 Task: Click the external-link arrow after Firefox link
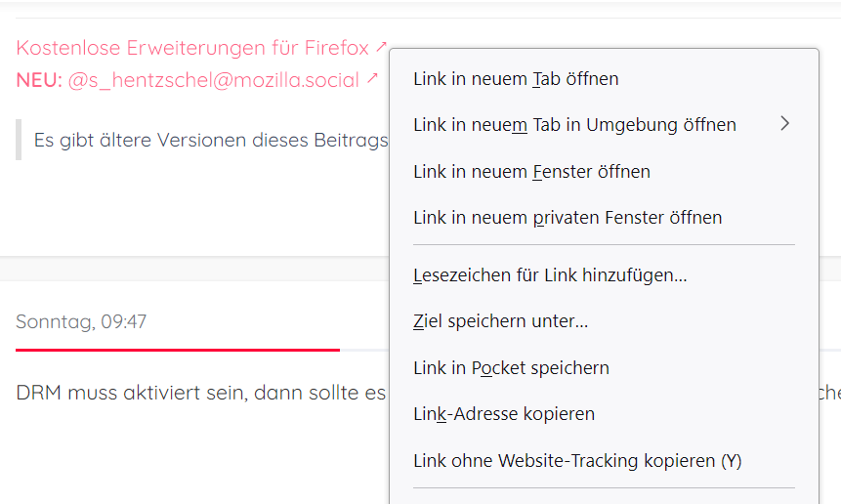[x=382, y=47]
